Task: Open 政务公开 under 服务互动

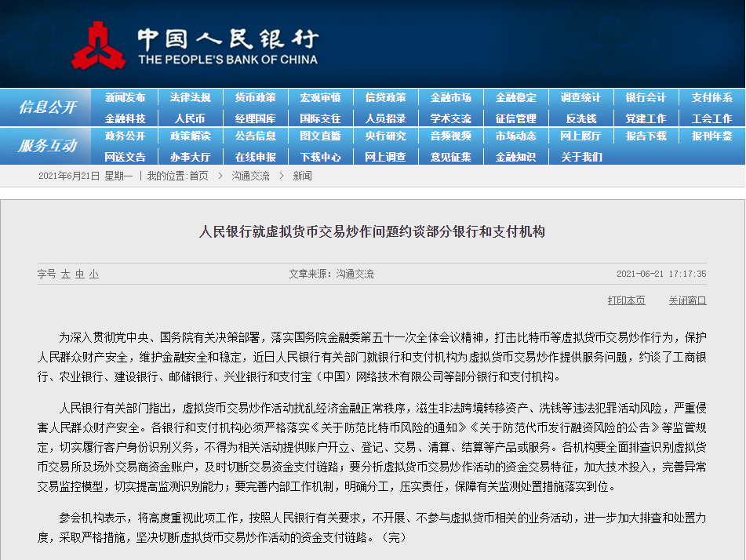Action: tap(125, 136)
